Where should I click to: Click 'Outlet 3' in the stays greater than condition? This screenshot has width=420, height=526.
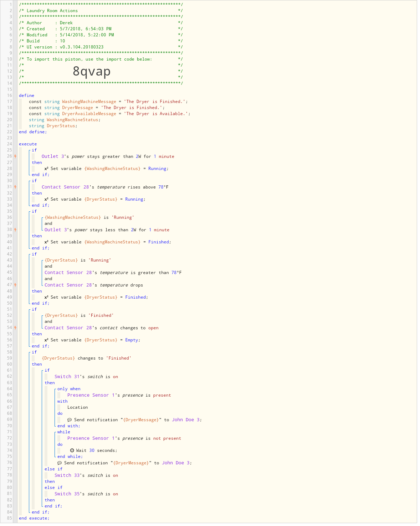[x=53, y=156]
